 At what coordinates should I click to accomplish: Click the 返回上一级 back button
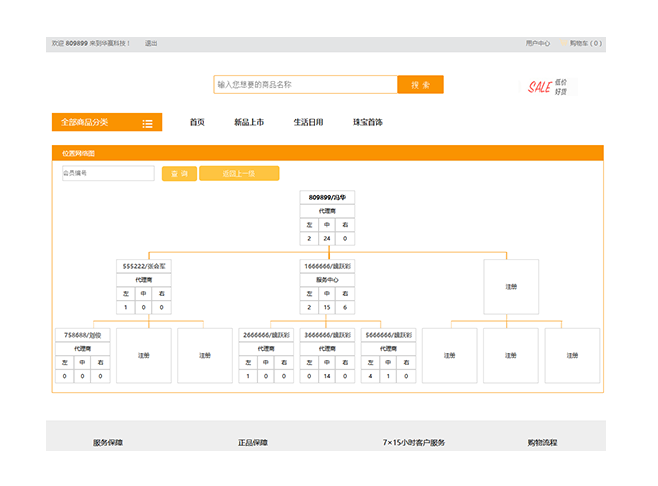point(239,174)
